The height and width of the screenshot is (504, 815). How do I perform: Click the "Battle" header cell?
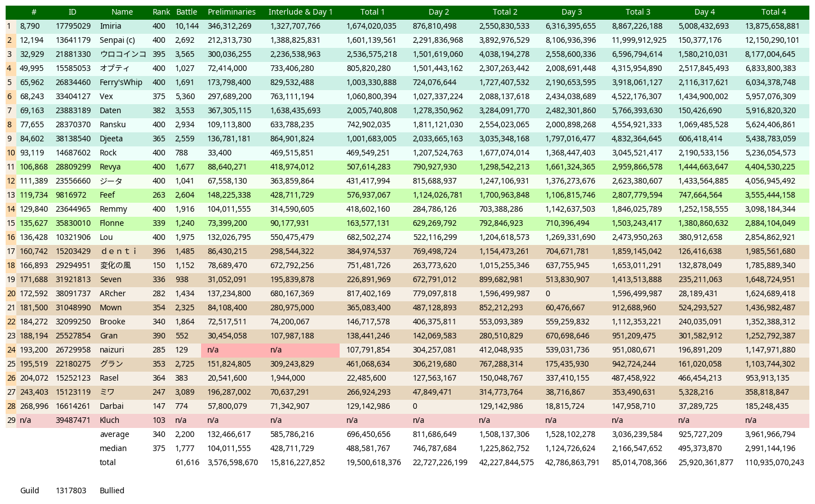click(186, 12)
